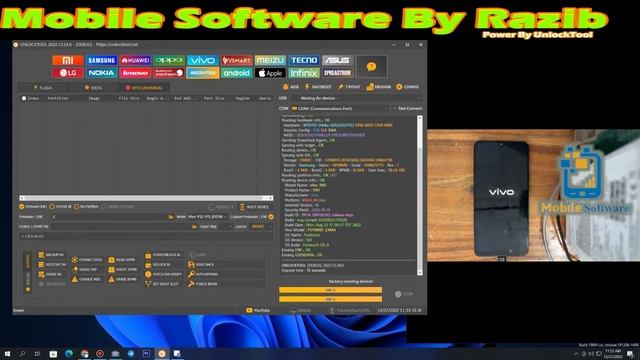Image resolution: width=640 pixels, height=360 pixels.
Task: Select the ASUS brand logo
Action: [338, 60]
